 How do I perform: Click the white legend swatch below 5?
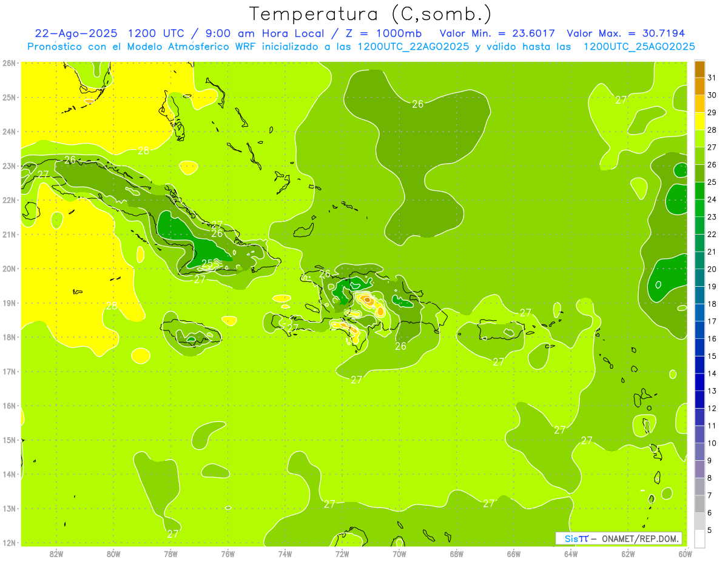tap(699, 538)
